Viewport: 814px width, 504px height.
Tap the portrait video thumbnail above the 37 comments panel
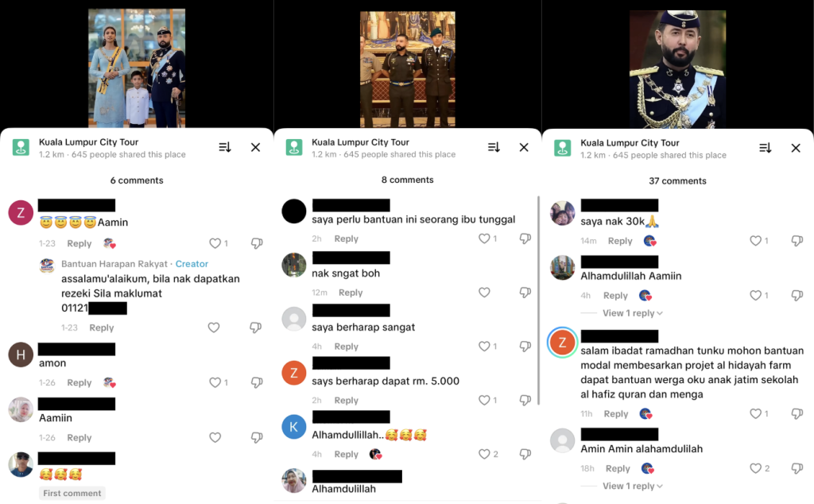point(677,68)
